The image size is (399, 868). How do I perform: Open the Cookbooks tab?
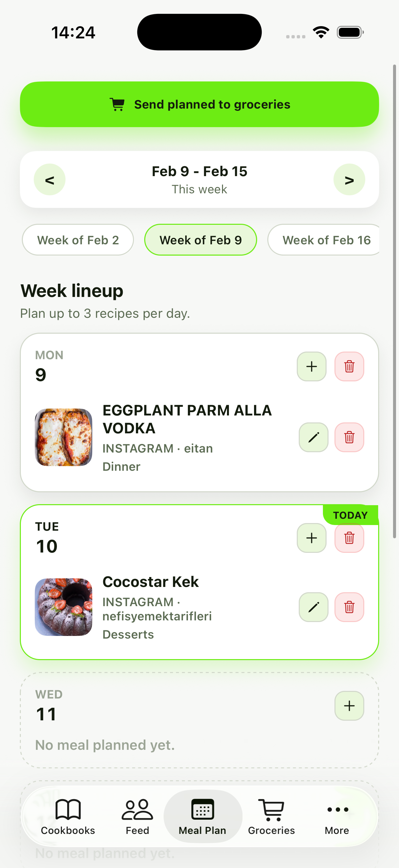click(68, 816)
